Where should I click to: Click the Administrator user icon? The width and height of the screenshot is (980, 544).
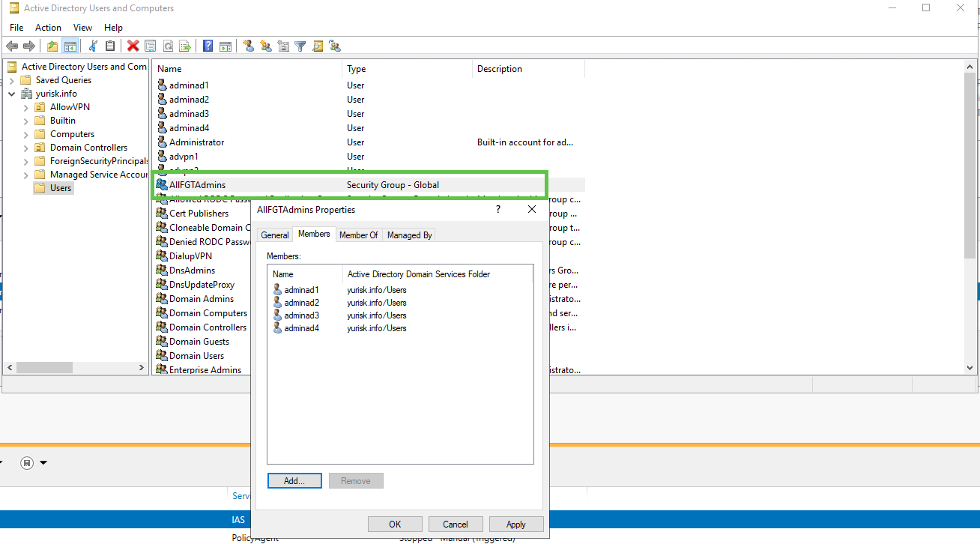click(x=161, y=142)
